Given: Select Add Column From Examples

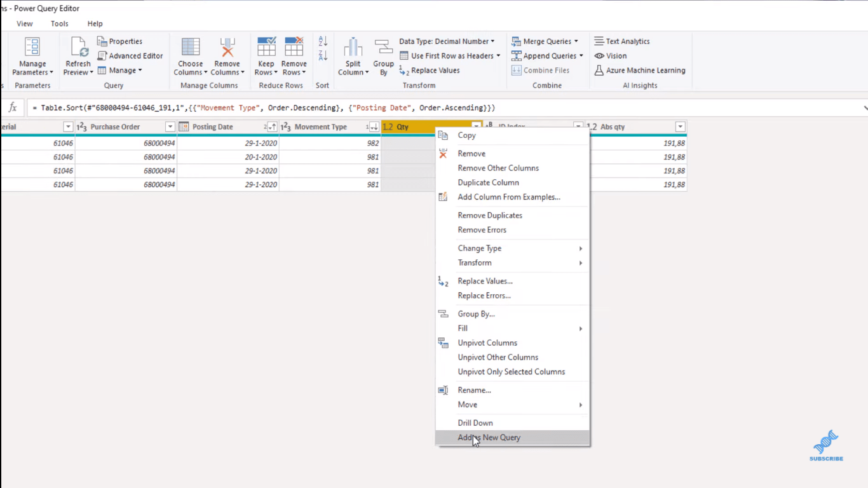Looking at the screenshot, I should [513, 198].
